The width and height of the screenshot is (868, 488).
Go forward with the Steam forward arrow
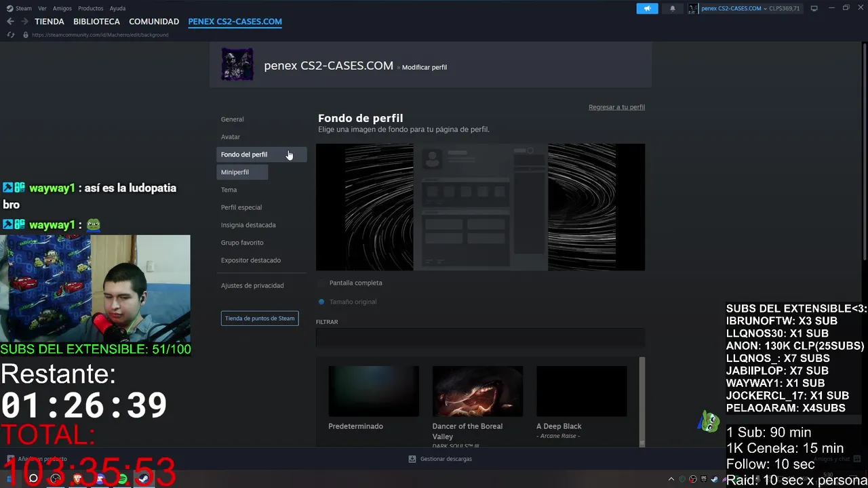[x=24, y=22]
